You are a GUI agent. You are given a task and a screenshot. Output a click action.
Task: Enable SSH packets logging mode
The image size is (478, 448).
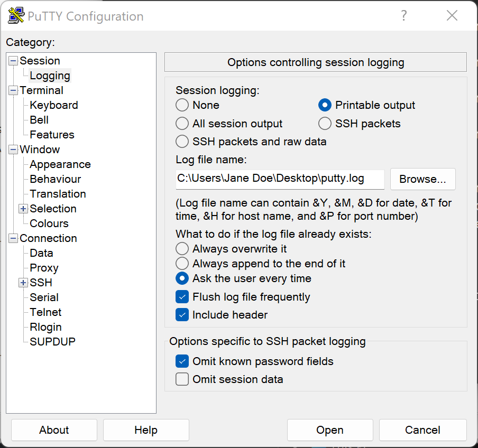(x=324, y=123)
